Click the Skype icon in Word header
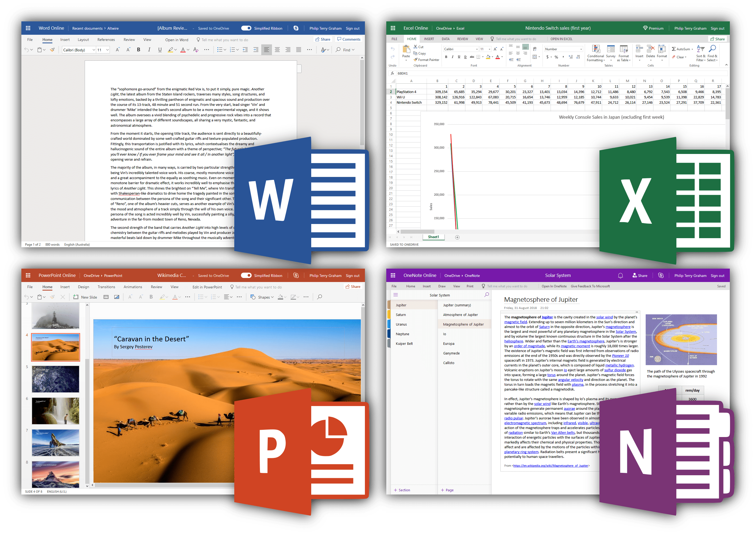Screen dimensions: 756x537 click(x=296, y=28)
